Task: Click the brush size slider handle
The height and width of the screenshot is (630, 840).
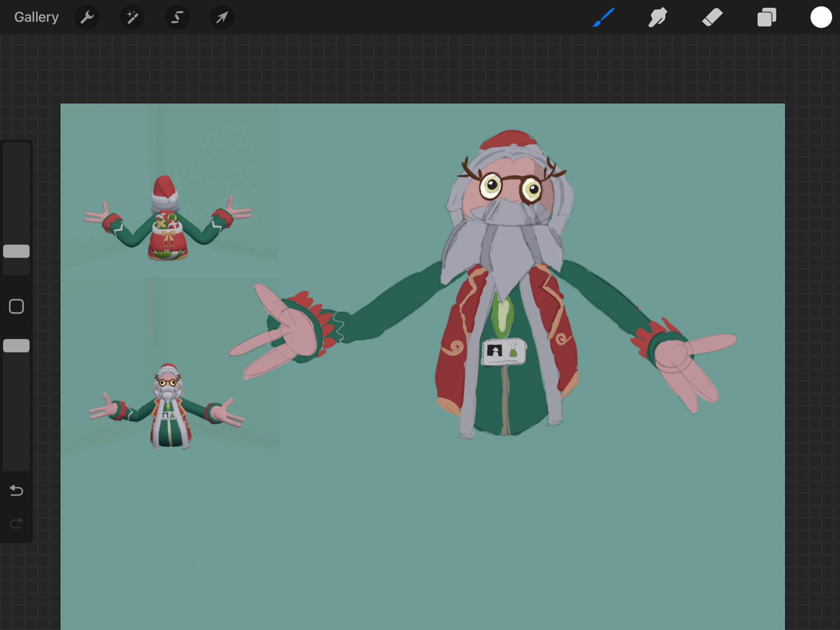Action: [x=16, y=251]
